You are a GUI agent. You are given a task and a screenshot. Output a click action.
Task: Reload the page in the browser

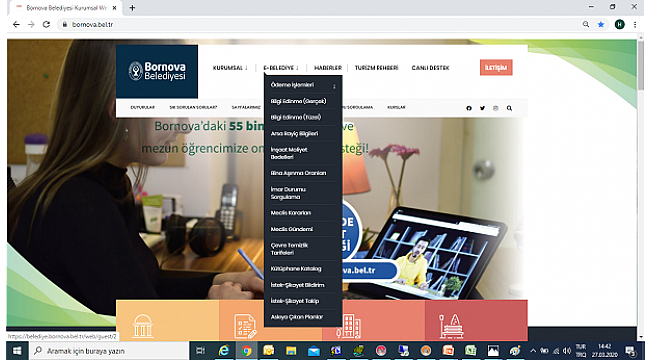tap(46, 24)
